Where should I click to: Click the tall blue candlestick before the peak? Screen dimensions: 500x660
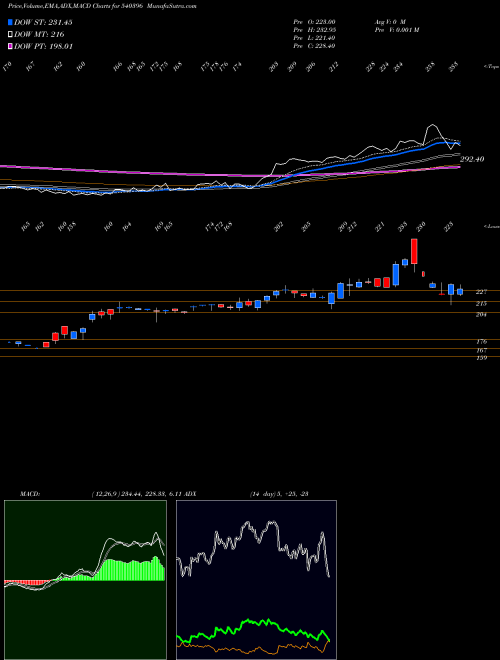396,275
